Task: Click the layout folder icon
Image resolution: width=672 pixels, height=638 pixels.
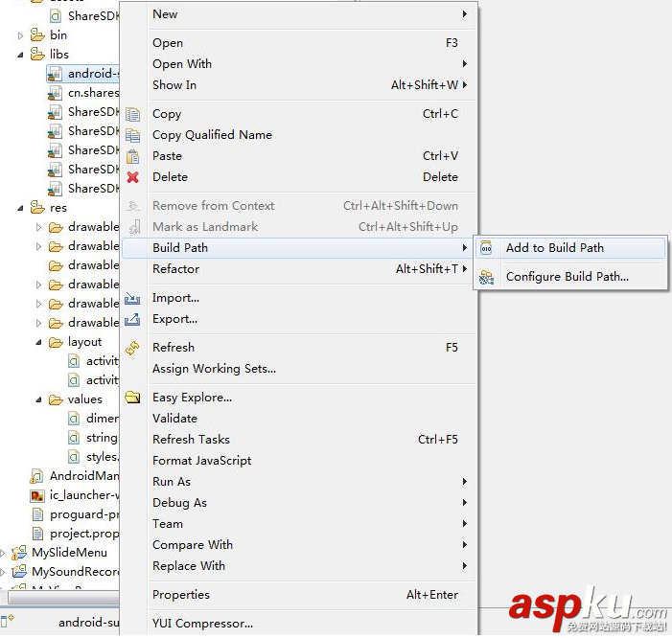Action: click(x=56, y=342)
